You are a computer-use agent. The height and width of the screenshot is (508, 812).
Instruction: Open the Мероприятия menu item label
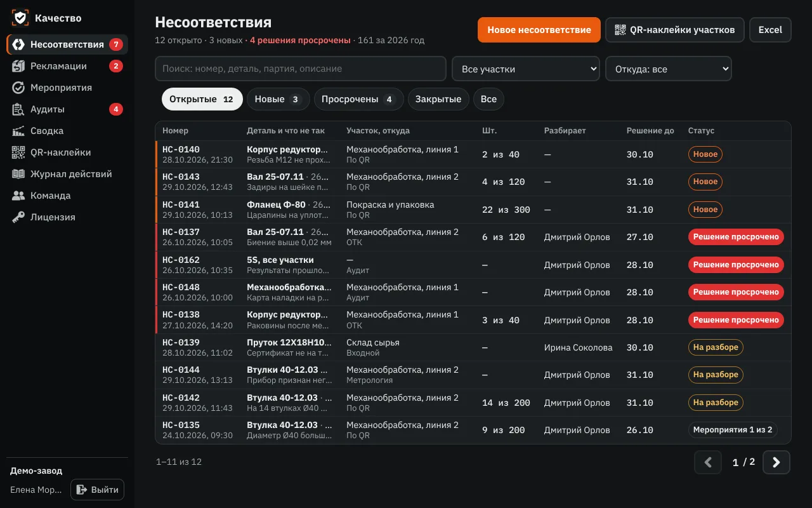click(62, 88)
